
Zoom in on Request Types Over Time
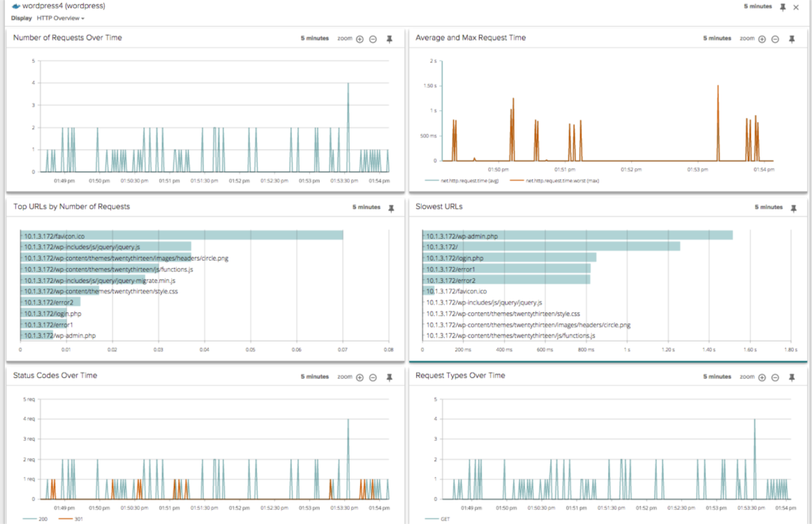tap(762, 377)
